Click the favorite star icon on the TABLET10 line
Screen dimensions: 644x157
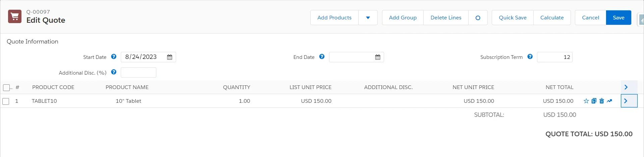(586, 101)
